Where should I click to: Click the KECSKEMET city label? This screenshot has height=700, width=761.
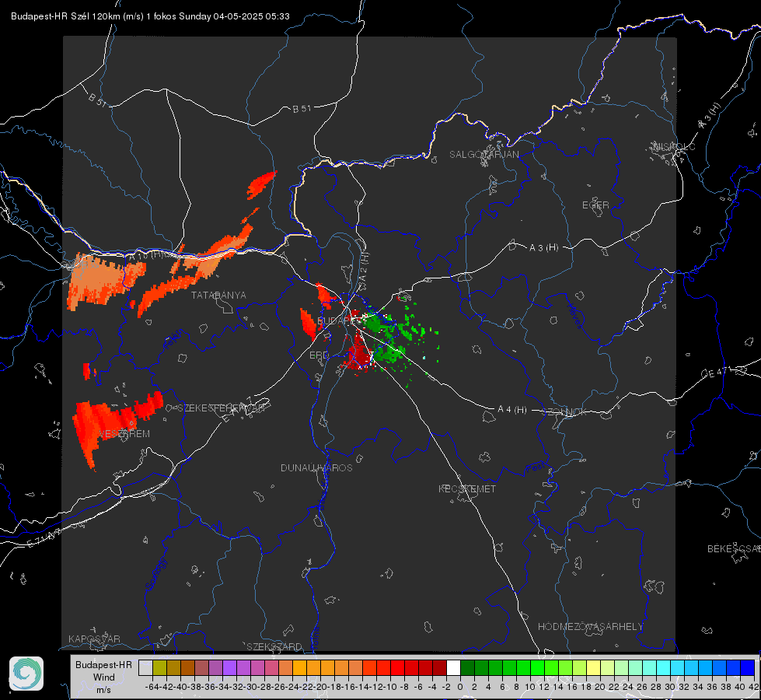467,488
